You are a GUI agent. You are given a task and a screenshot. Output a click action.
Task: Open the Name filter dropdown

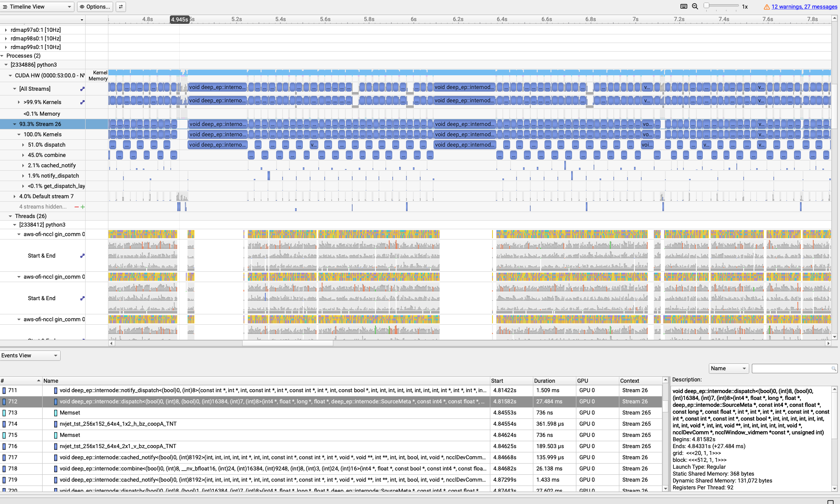[729, 369]
